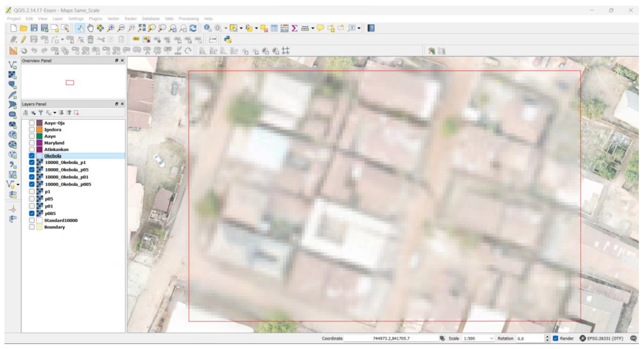Click the Coordinate input field
Viewport: 644px width, 349px height.
(x=391, y=338)
